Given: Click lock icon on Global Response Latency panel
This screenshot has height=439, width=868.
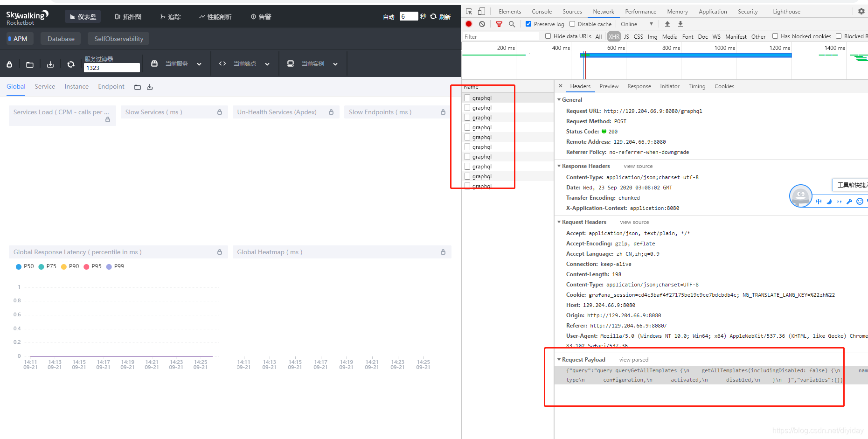Looking at the screenshot, I should point(220,252).
